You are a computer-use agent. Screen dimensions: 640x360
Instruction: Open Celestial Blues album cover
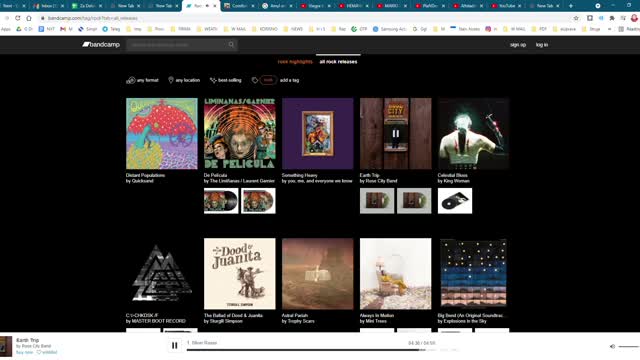coord(473,133)
